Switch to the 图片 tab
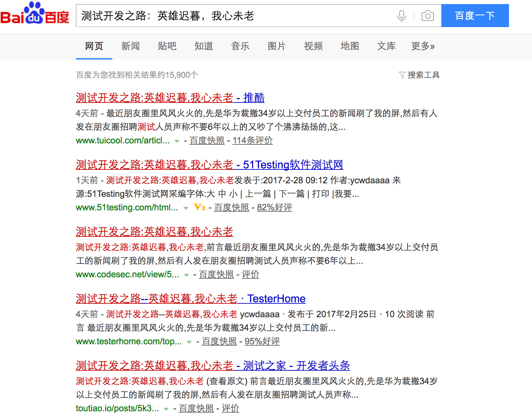This screenshot has height=416, width=532. (x=277, y=46)
